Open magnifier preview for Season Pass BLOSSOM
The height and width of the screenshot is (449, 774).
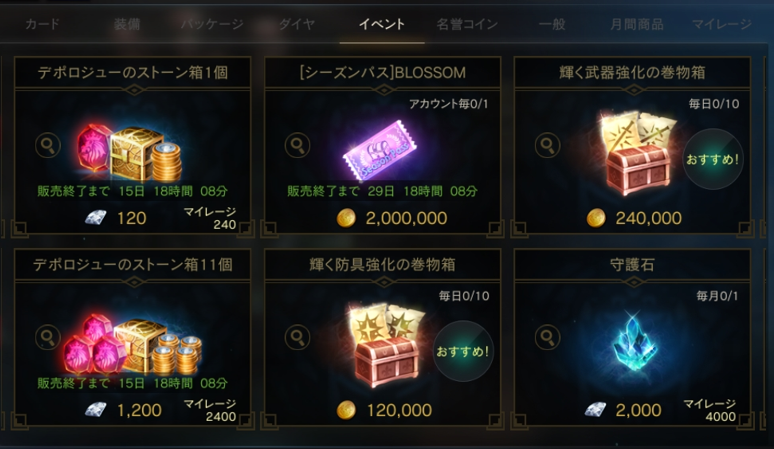pos(298,145)
